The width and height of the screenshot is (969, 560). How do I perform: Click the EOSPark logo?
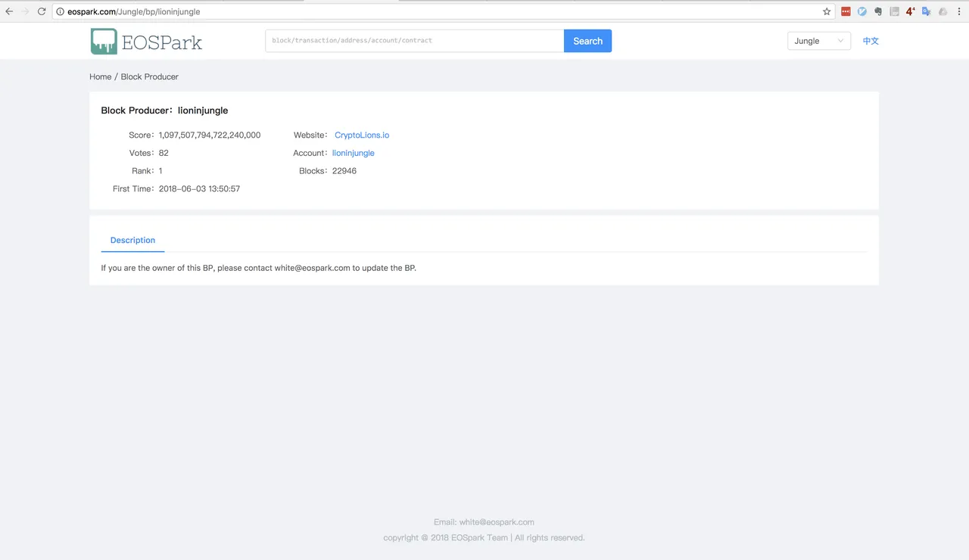coord(147,41)
